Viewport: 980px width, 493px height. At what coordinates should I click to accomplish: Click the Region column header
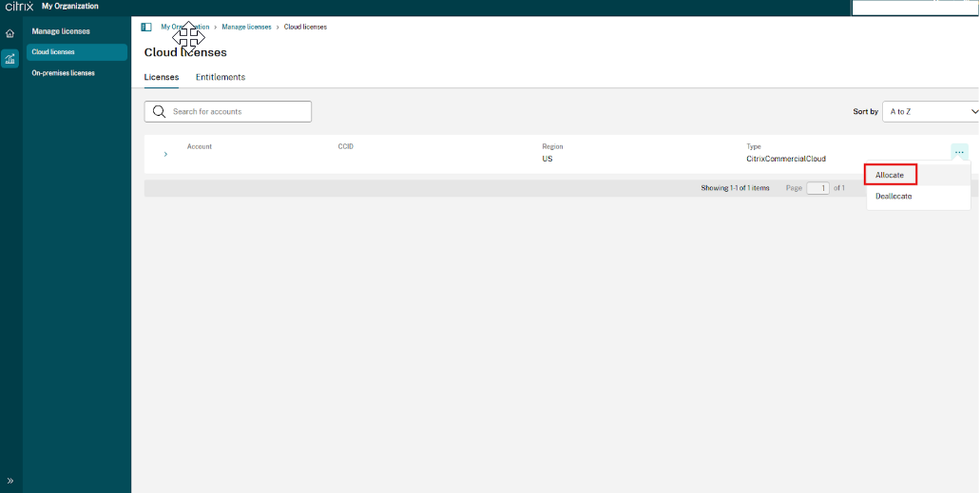[552, 146]
